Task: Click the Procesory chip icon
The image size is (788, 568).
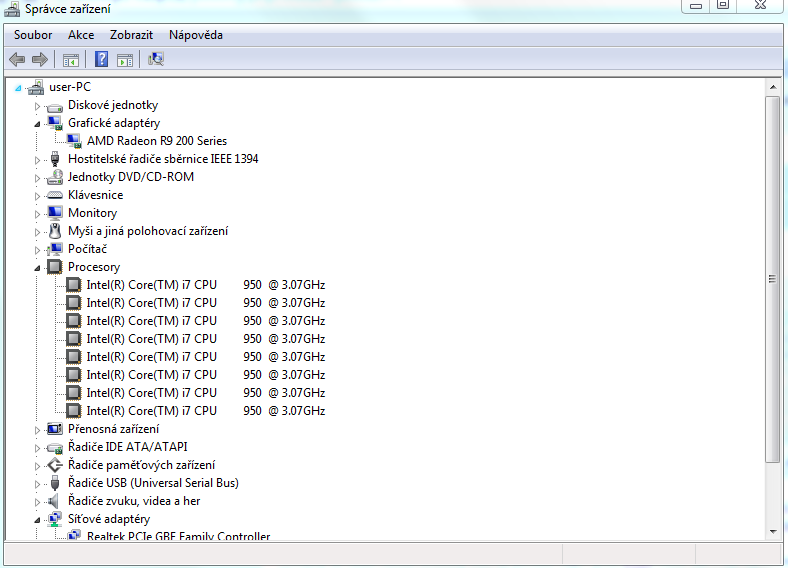Action: tap(55, 267)
